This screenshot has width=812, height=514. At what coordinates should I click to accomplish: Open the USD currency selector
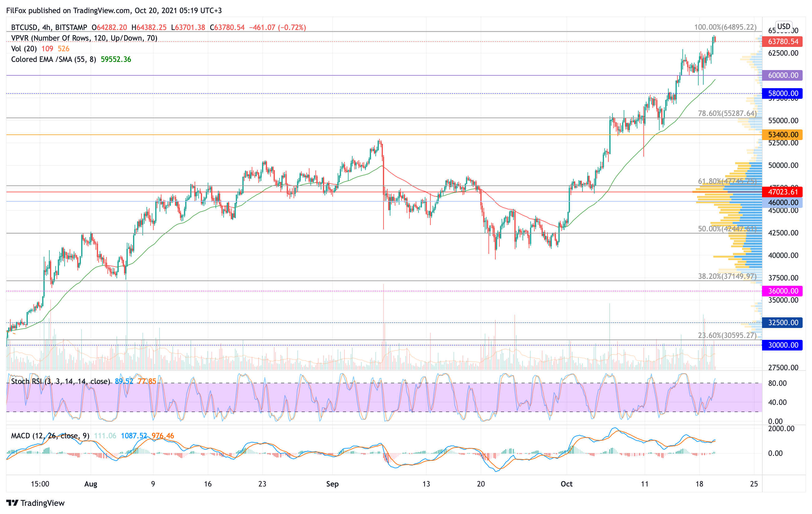pos(783,26)
